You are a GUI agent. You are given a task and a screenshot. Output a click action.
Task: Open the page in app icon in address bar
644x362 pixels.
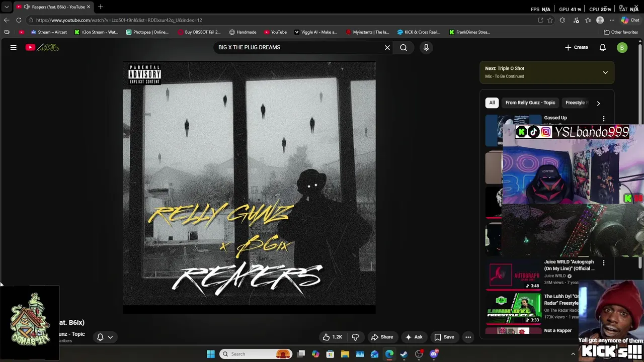pos(540,20)
